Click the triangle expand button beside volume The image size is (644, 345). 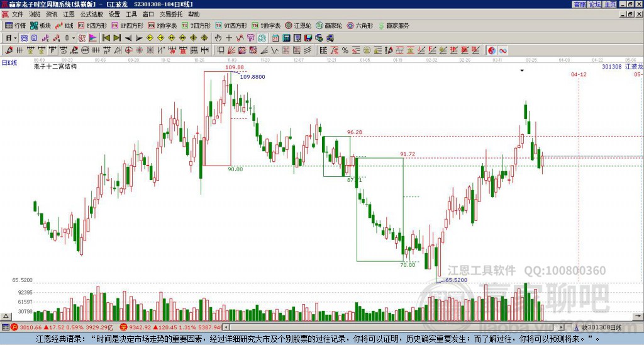[x=5, y=316]
